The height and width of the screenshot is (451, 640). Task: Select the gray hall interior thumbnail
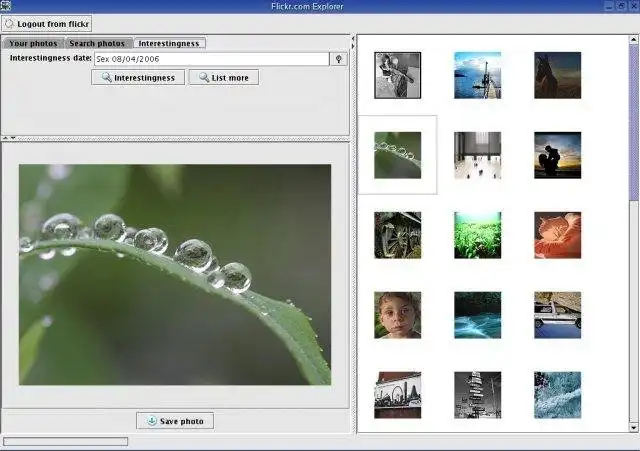tap(478, 155)
